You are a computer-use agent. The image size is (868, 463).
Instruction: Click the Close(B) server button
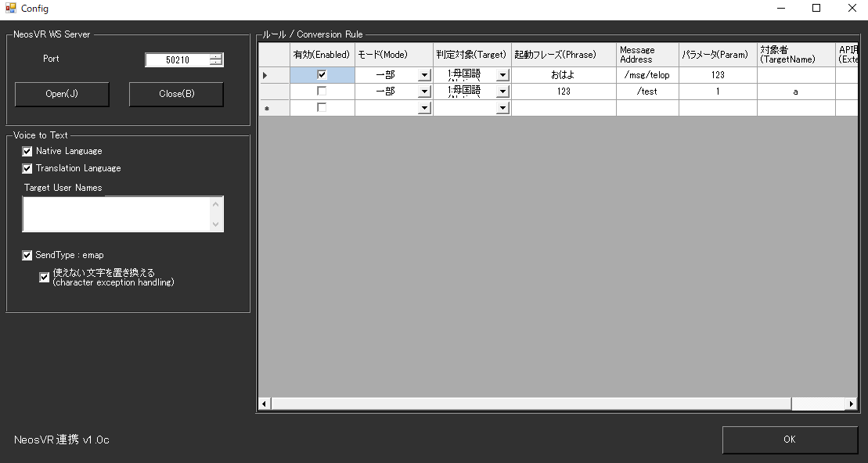pyautogui.click(x=177, y=94)
